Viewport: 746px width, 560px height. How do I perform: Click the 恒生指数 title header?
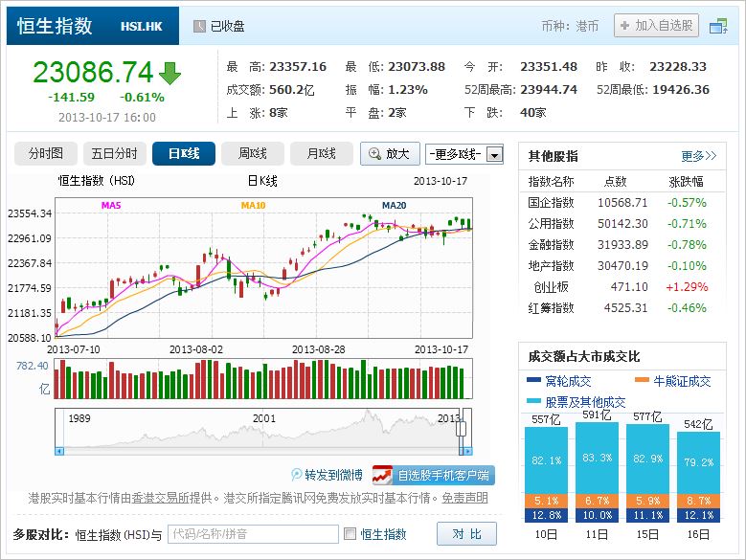point(55,26)
